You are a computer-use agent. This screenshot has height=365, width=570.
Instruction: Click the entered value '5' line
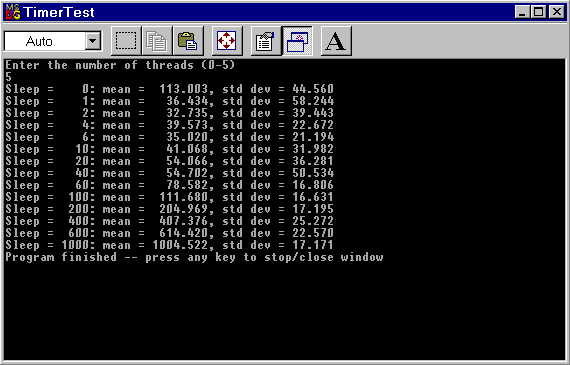point(8,77)
